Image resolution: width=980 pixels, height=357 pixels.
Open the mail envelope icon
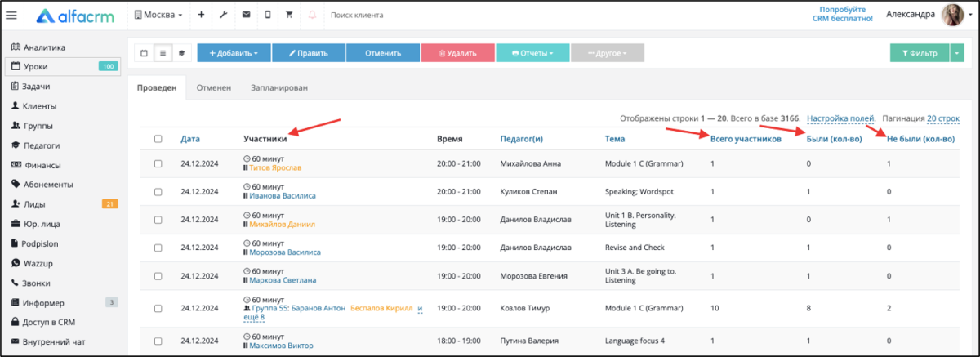tap(246, 15)
